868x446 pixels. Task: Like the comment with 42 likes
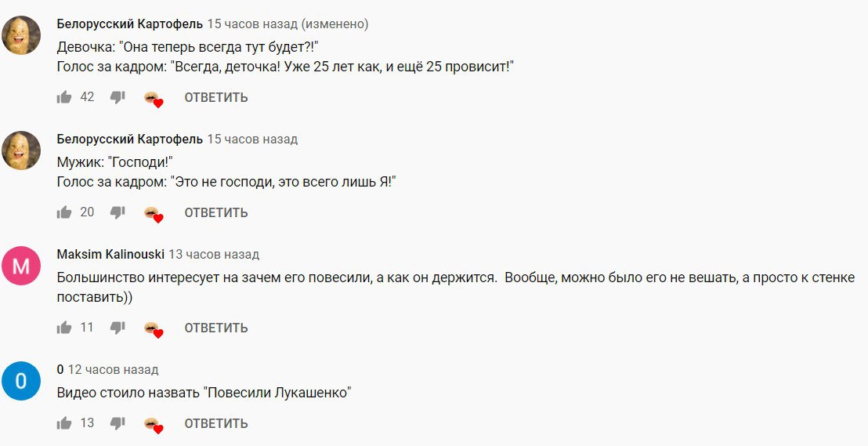pyautogui.click(x=64, y=97)
